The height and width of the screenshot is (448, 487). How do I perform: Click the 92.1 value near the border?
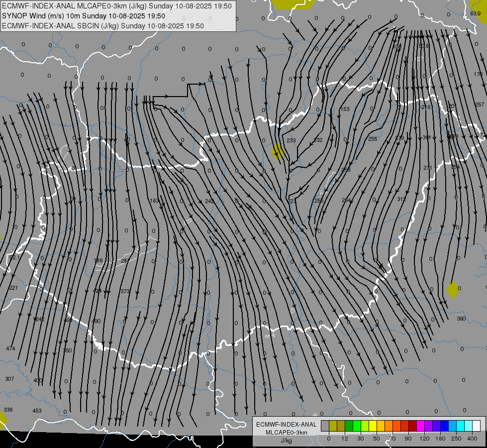14,257
